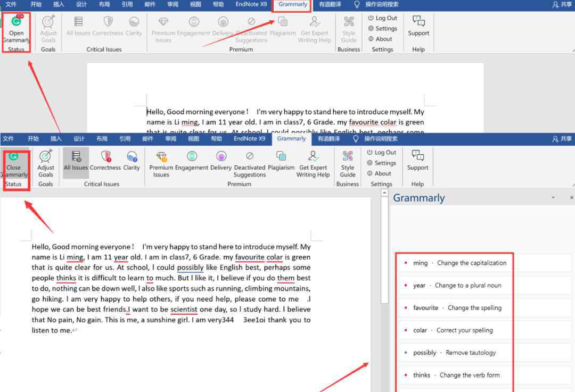This screenshot has height=392, width=575.
Task: Click Deactivated Suggestions in the upper window ribbon
Action: pyautogui.click(x=251, y=29)
